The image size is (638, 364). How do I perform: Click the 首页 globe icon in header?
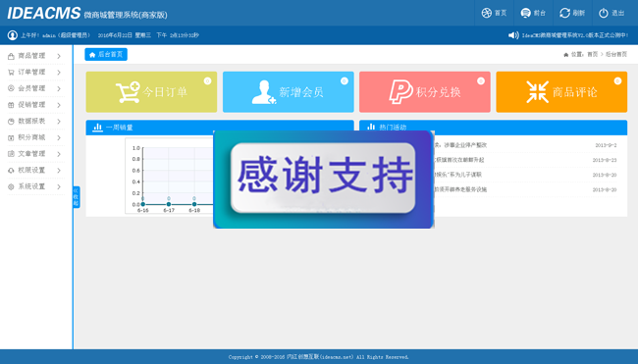click(486, 13)
